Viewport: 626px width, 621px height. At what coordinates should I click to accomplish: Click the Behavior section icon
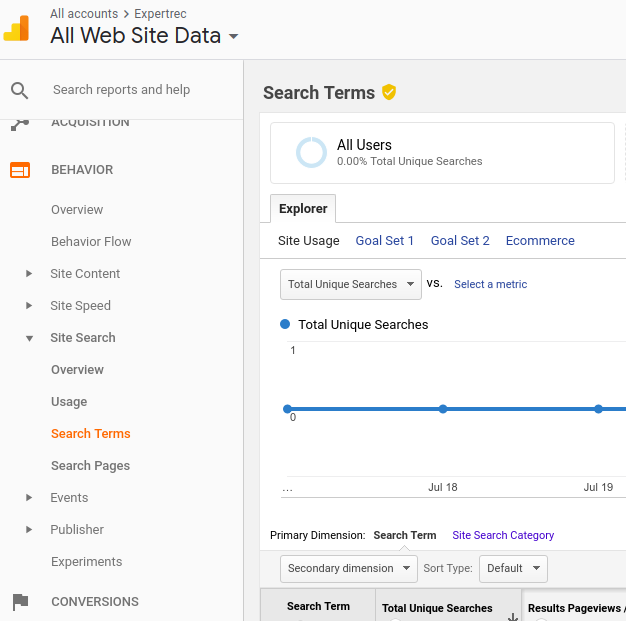[20, 170]
